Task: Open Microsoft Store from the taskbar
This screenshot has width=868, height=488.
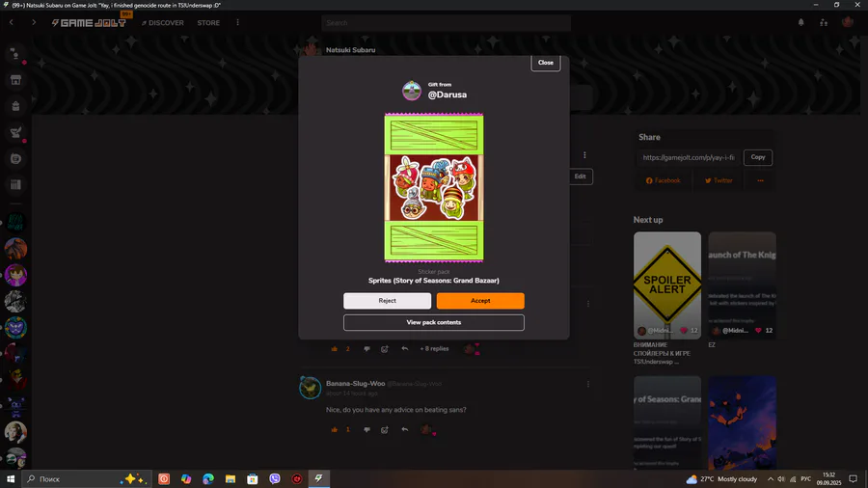Action: pyautogui.click(x=253, y=478)
